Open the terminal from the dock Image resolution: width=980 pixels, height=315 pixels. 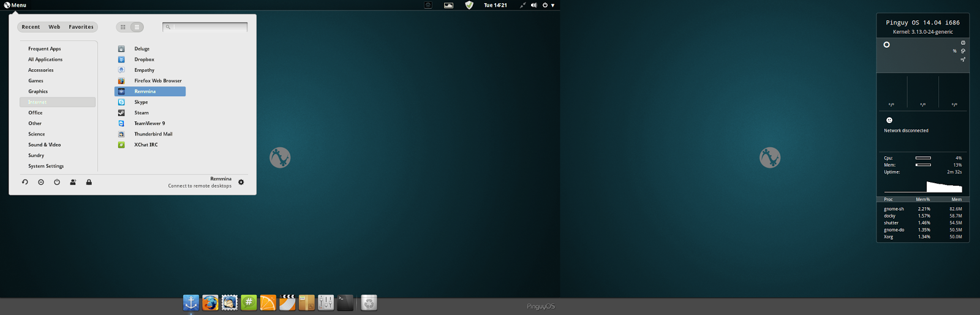345,303
